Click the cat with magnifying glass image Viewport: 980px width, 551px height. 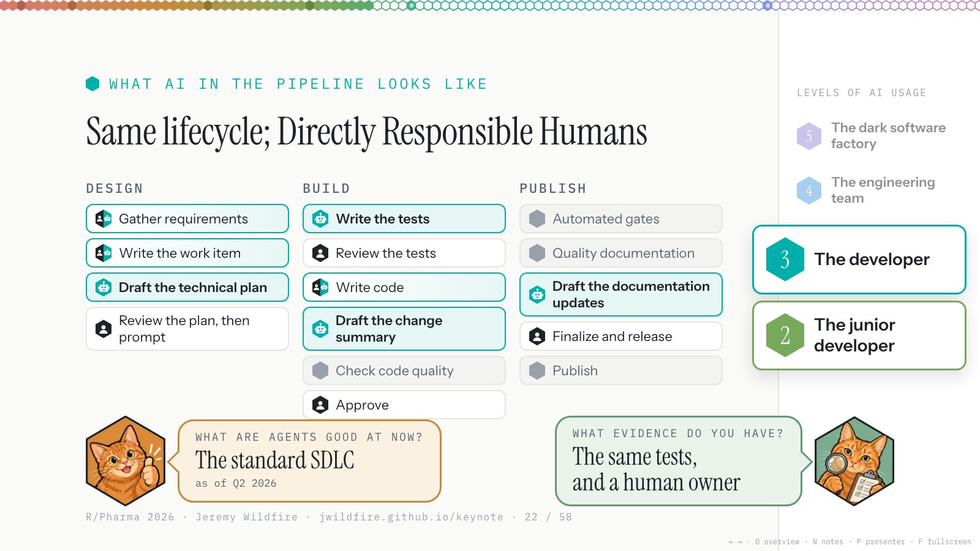pyautogui.click(x=854, y=461)
